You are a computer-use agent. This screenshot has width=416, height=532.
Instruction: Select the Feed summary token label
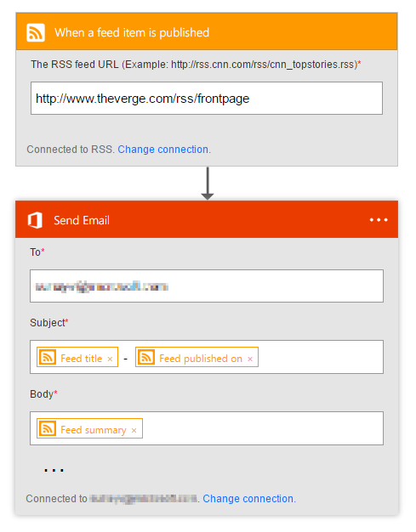tap(94, 430)
